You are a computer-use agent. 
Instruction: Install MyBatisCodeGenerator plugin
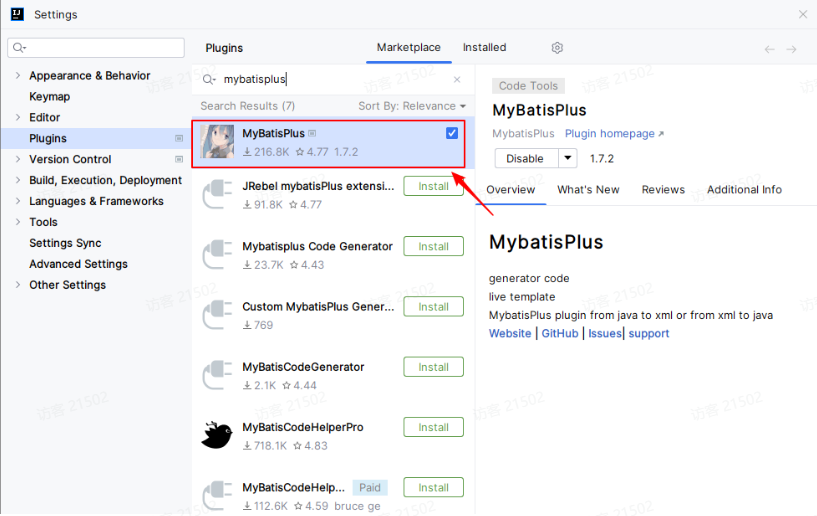coord(434,367)
